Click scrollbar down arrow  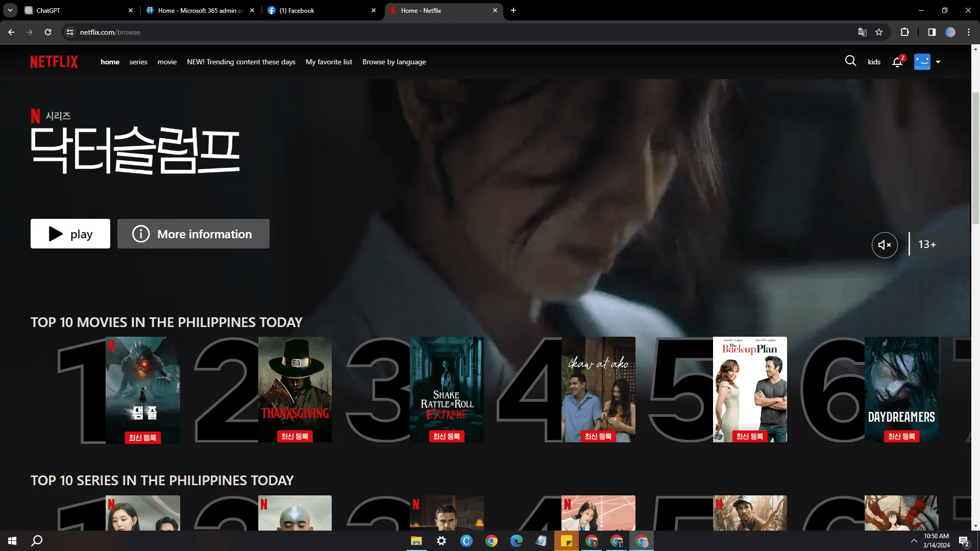[x=975, y=526]
